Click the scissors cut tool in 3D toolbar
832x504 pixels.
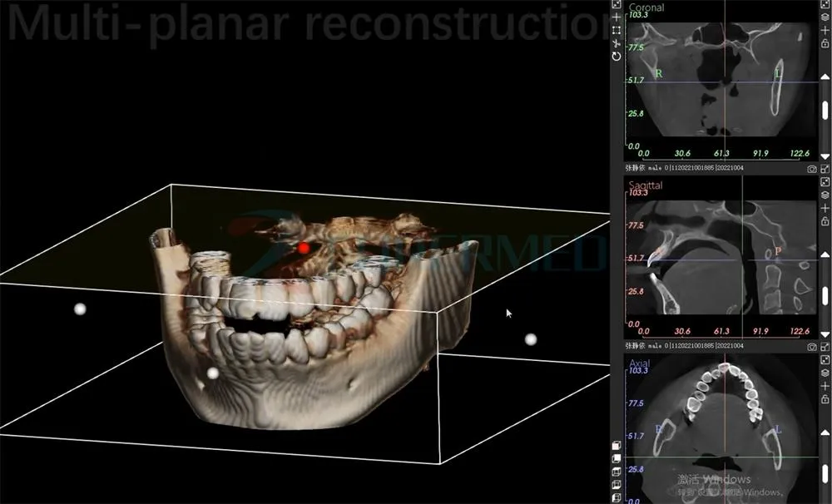tap(616, 42)
